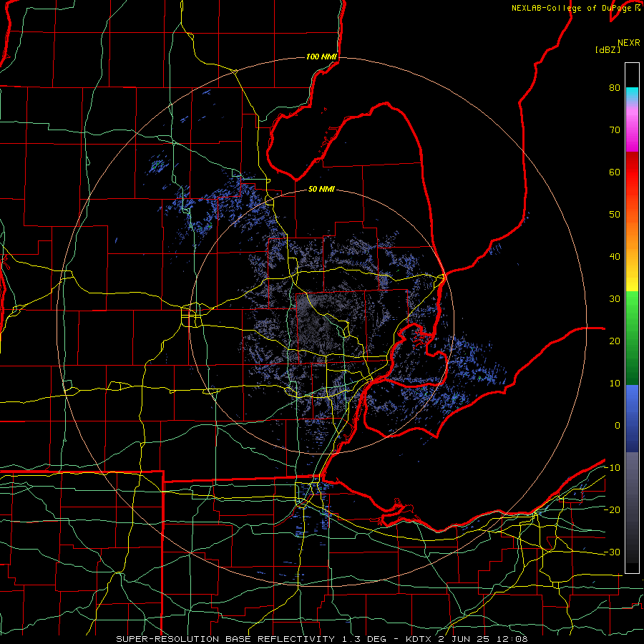Click the 0 dBZ scale value
644x644 pixels.
(618, 426)
